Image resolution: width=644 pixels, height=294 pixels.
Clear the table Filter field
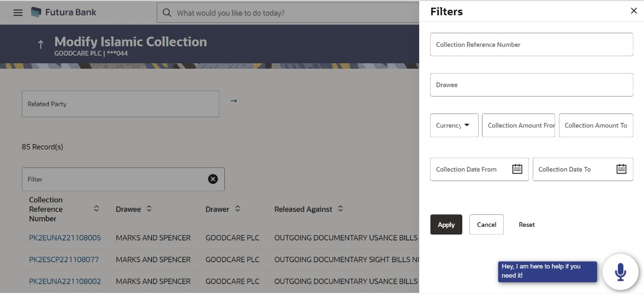tap(213, 179)
